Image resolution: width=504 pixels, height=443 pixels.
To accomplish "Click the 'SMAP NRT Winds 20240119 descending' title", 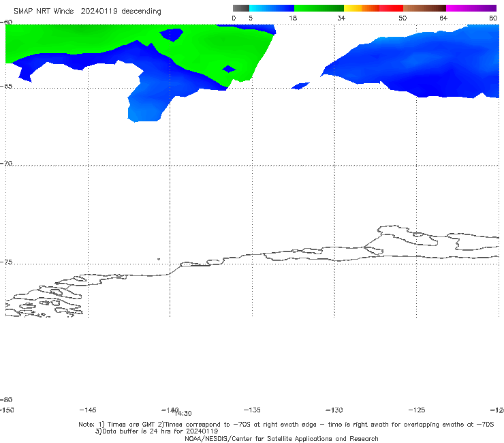I will point(87,12).
